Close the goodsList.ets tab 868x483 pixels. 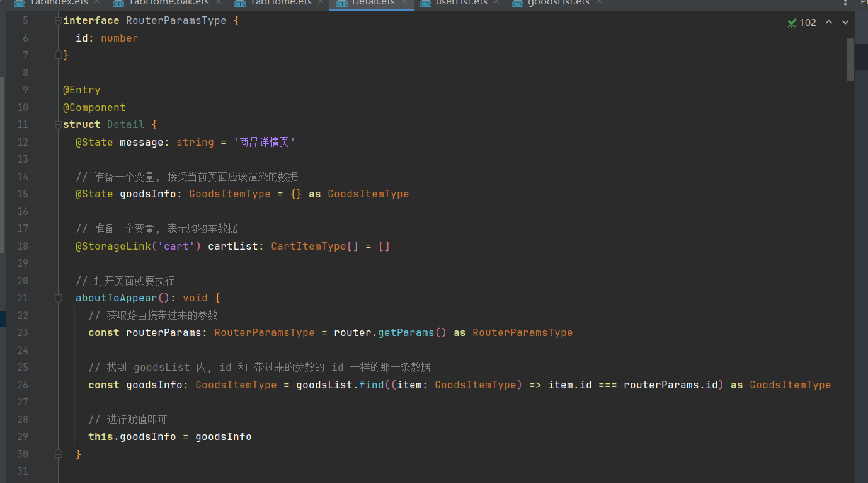pos(598,3)
